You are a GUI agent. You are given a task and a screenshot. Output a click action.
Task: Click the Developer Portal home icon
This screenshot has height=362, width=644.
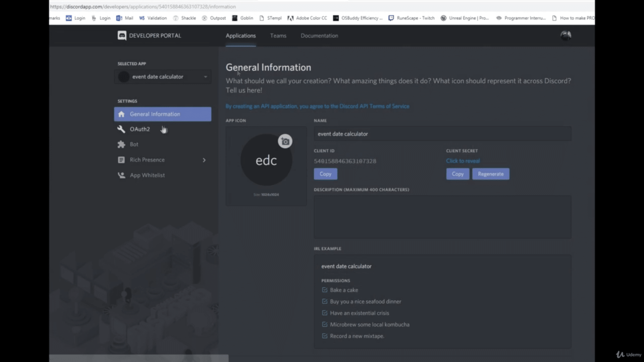[122, 35]
